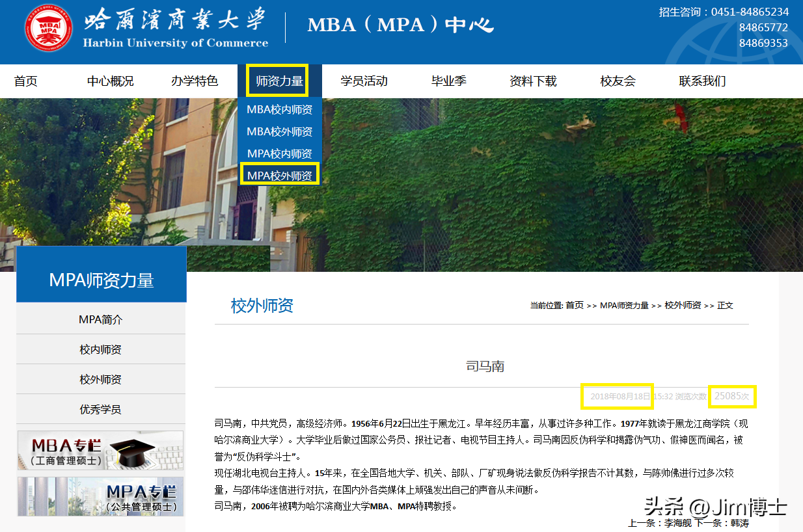Go to 学员活动 in the navigation bar
Image resolution: width=803 pixels, height=532 pixels.
(x=364, y=81)
